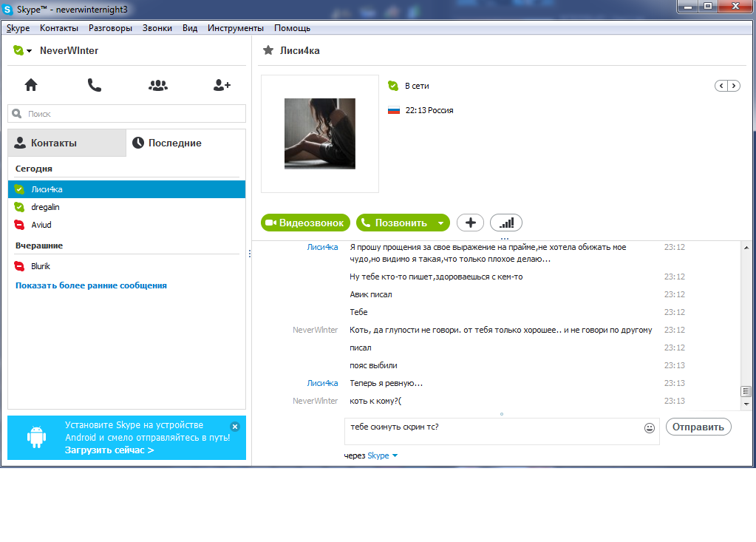Start a video call with Видеозвонок
This screenshot has width=756, height=542.
305,223
